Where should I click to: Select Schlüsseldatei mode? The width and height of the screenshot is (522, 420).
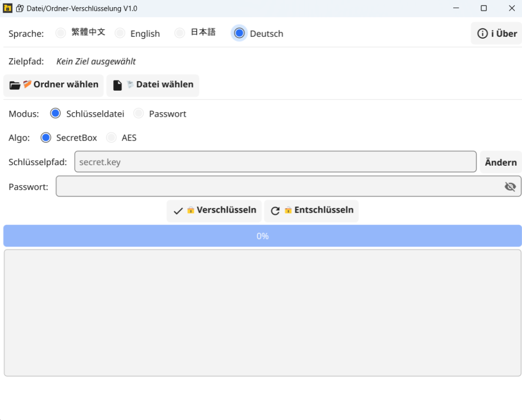point(56,114)
